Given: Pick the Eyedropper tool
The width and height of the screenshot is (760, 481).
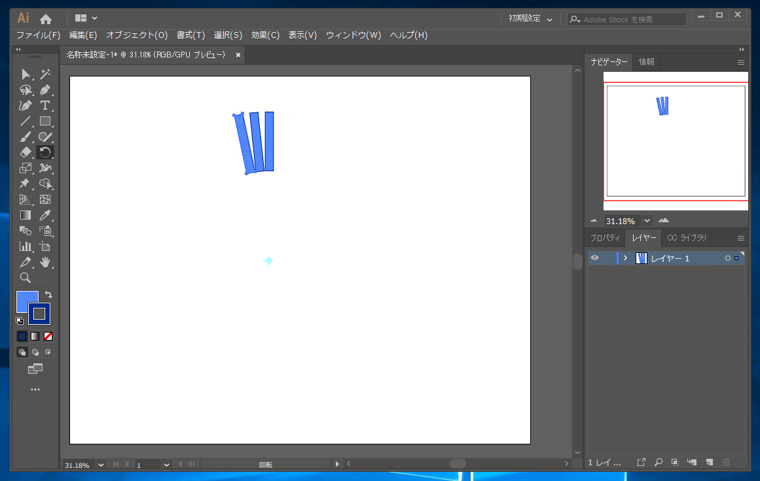Looking at the screenshot, I should 45,215.
